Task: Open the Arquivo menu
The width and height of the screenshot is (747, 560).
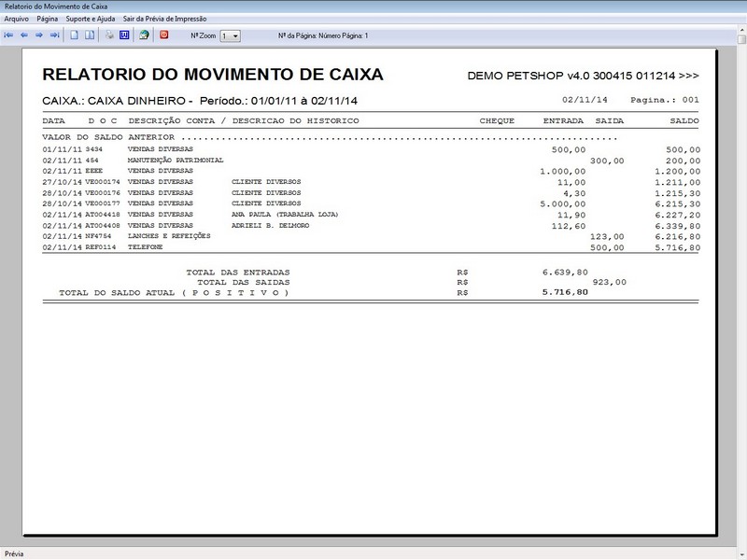Action: point(18,16)
